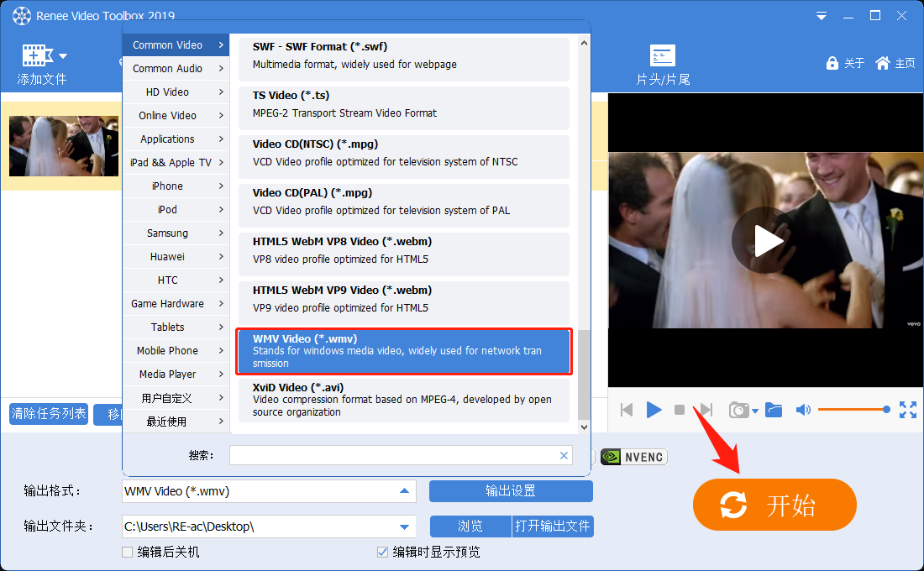
Task: Open the iPad && Apple TV category
Action: pos(176,163)
